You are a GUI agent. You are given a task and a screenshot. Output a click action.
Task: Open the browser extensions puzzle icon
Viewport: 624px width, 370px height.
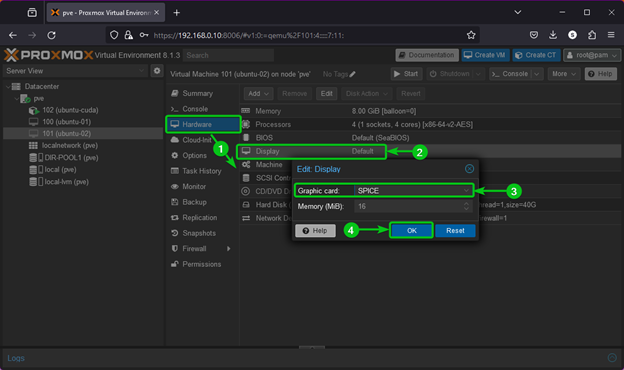[592, 35]
